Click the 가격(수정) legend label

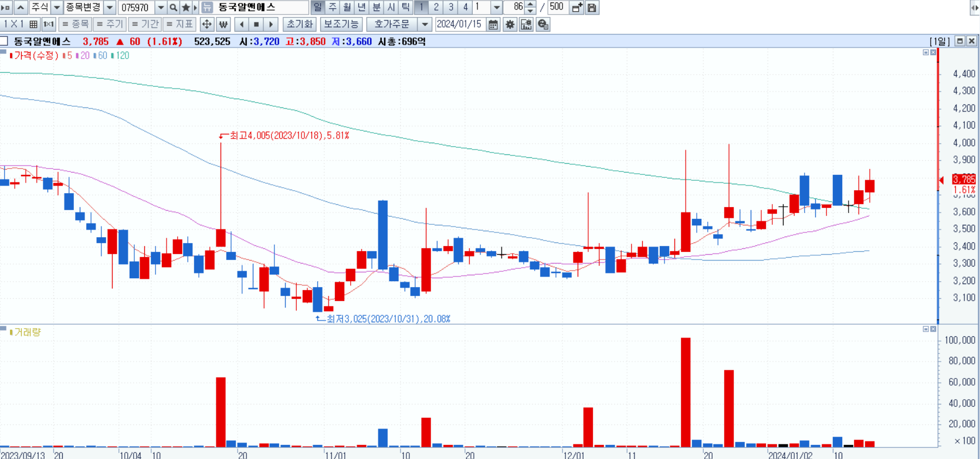tap(36, 56)
